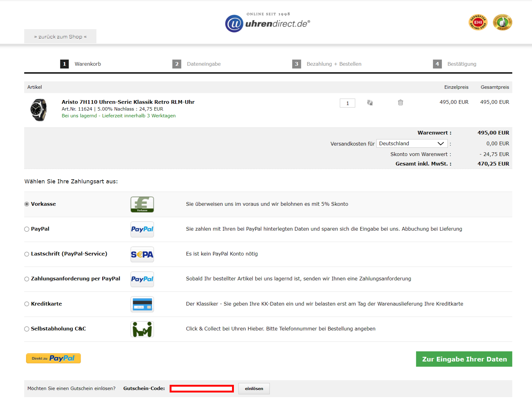
Task: Click the Vorkasse payment icon
Action: coord(142,204)
